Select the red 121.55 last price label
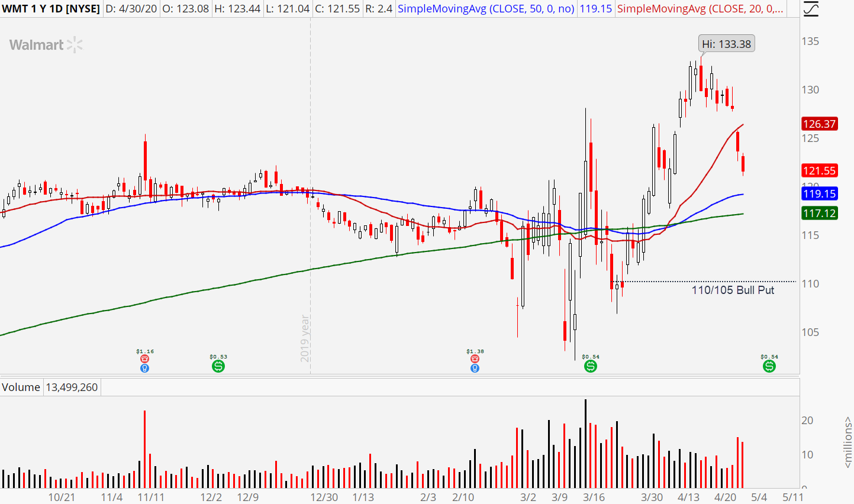This screenshot has width=854, height=504. click(820, 170)
